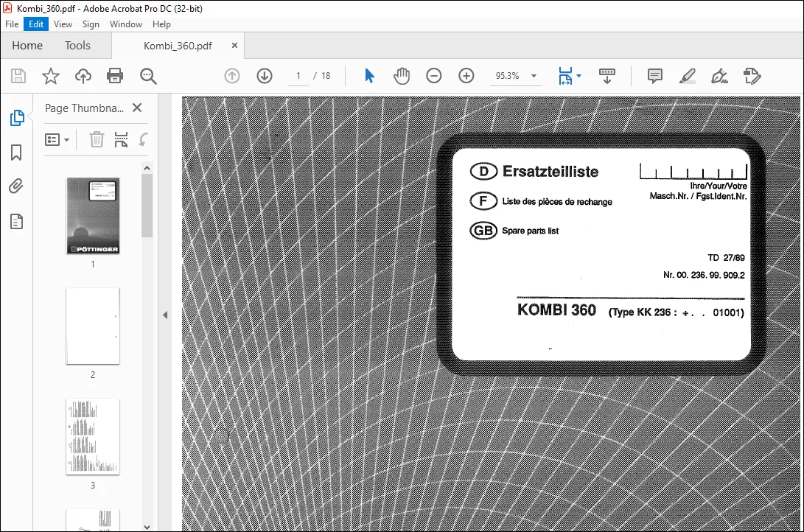Click the Fit Width scrolling icon
The height and width of the screenshot is (532, 804).
point(565,76)
